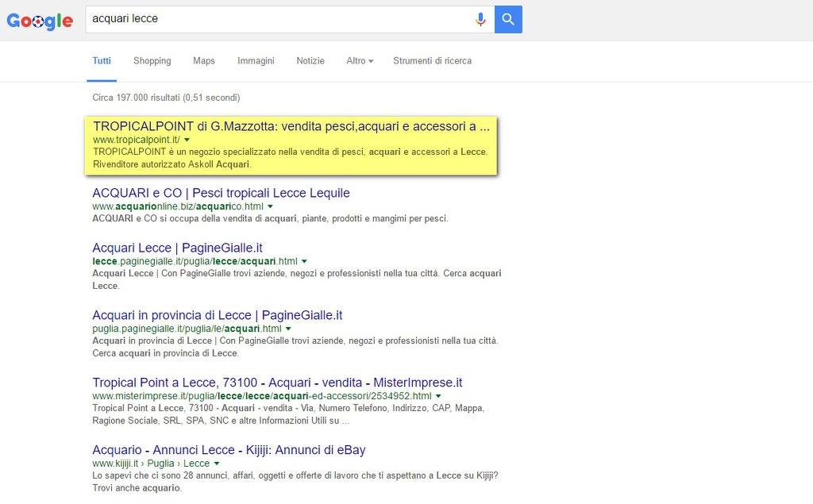Expand arrow next to acquarionline.biz URL

click(x=270, y=206)
